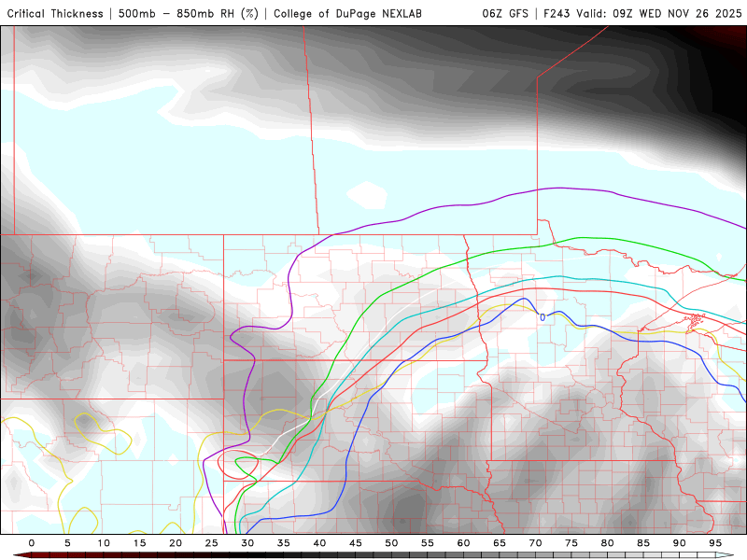The image size is (747, 560).
Task: Click the "20" value on the color scale
Action: click(176, 543)
